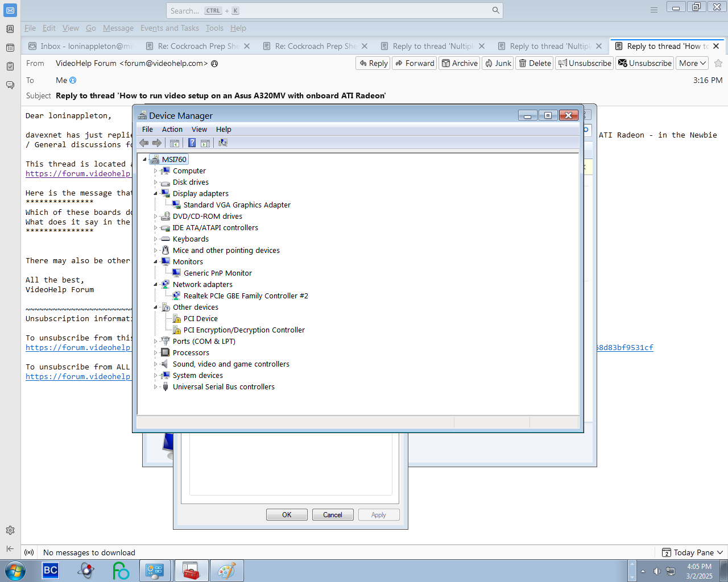Close the active 'How to' reply tab
The height and width of the screenshot is (582, 728).
[x=716, y=46]
